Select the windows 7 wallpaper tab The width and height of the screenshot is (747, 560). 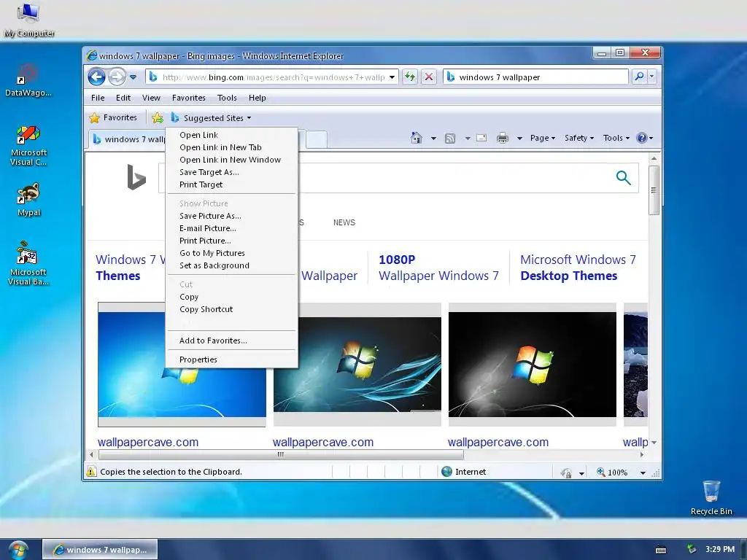pos(128,139)
